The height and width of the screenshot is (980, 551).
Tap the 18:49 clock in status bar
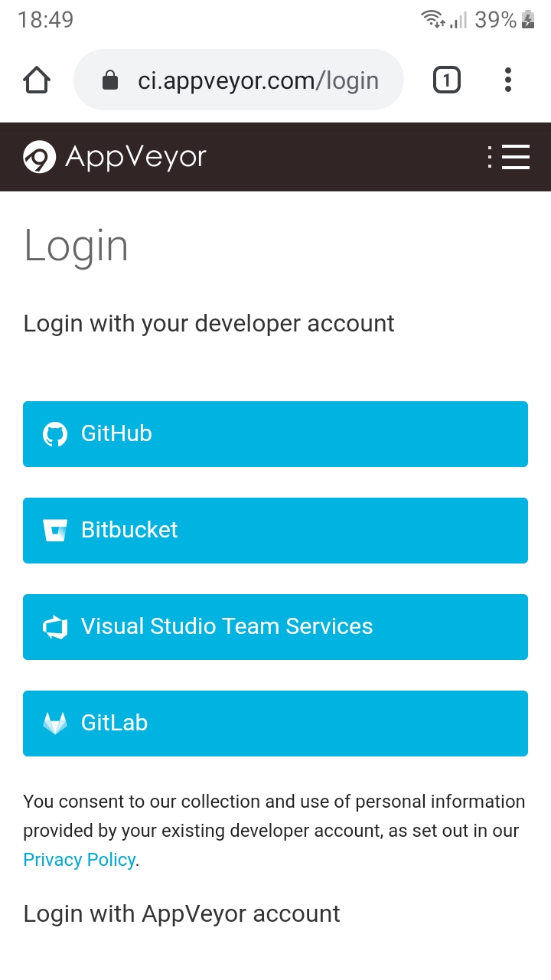[x=46, y=20]
